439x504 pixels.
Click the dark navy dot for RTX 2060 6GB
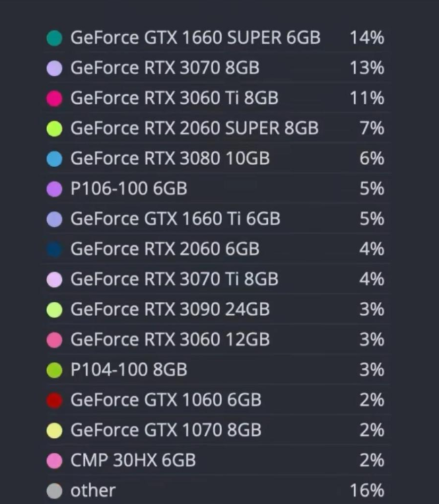coord(55,249)
